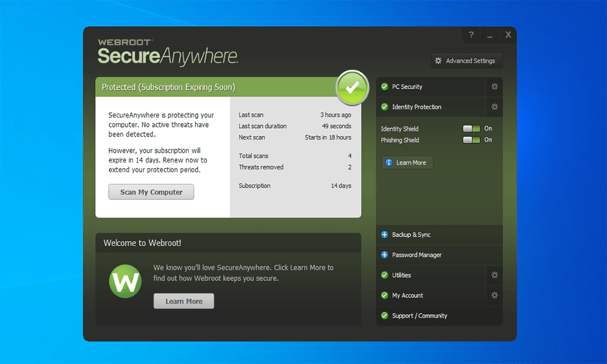Open My Account gear settings
The width and height of the screenshot is (607, 364).
[x=494, y=295]
